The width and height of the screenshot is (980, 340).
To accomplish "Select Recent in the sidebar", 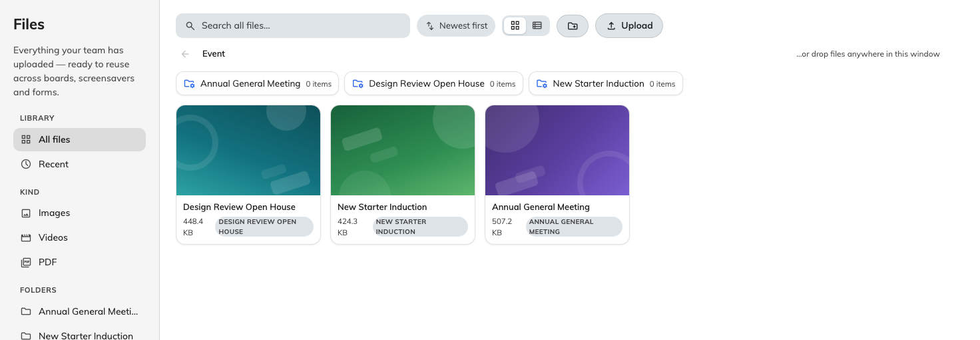I will pyautogui.click(x=79, y=165).
